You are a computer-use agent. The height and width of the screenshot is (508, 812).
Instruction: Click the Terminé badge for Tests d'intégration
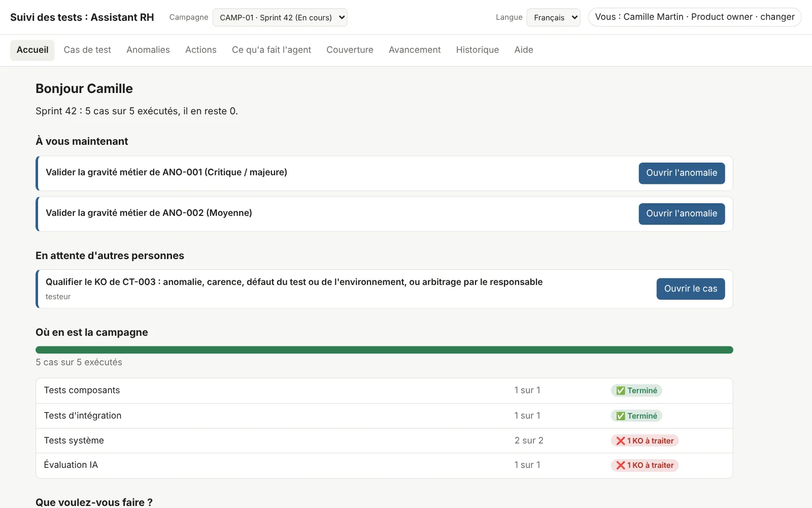pyautogui.click(x=636, y=416)
